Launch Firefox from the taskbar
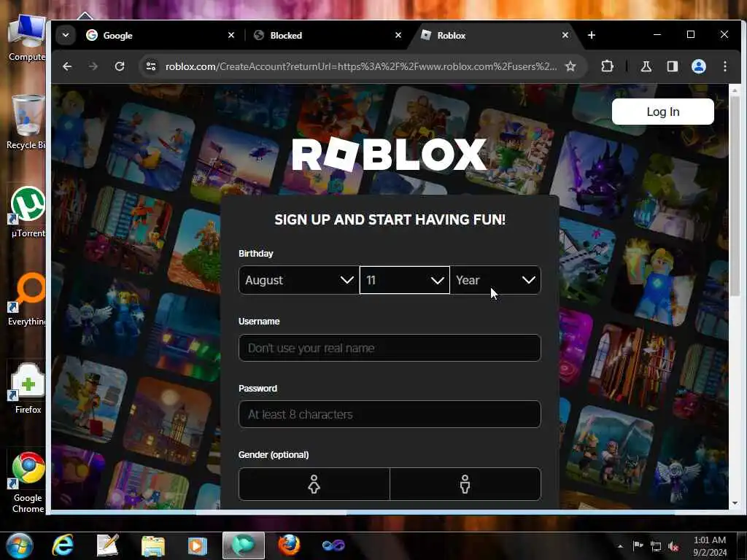The height and width of the screenshot is (560, 747). pos(289,545)
